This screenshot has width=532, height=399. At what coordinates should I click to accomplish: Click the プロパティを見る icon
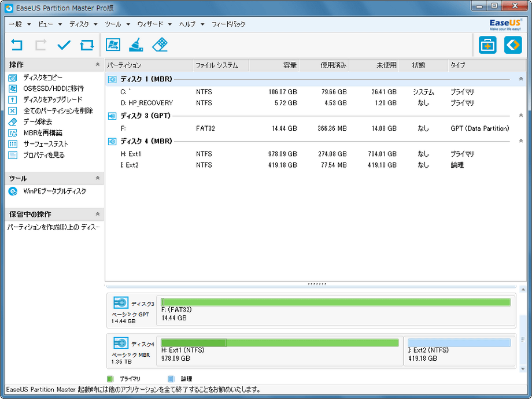pyautogui.click(x=13, y=155)
